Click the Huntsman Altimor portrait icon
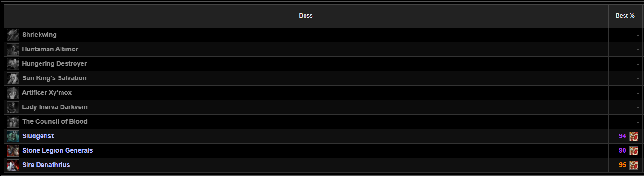644x176 pixels. [13, 49]
